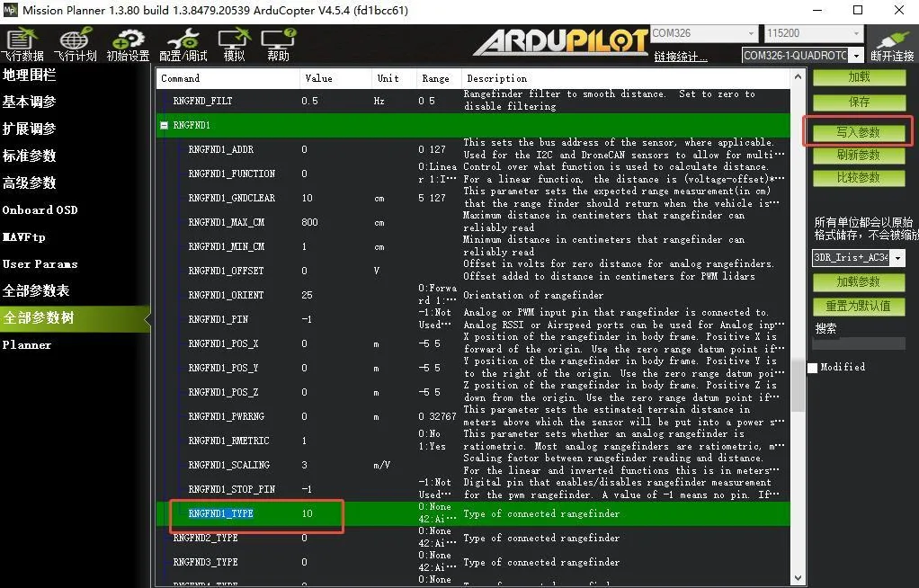Collapse the RNGFND1 tree group
The height and width of the screenshot is (588, 919).
point(164,125)
